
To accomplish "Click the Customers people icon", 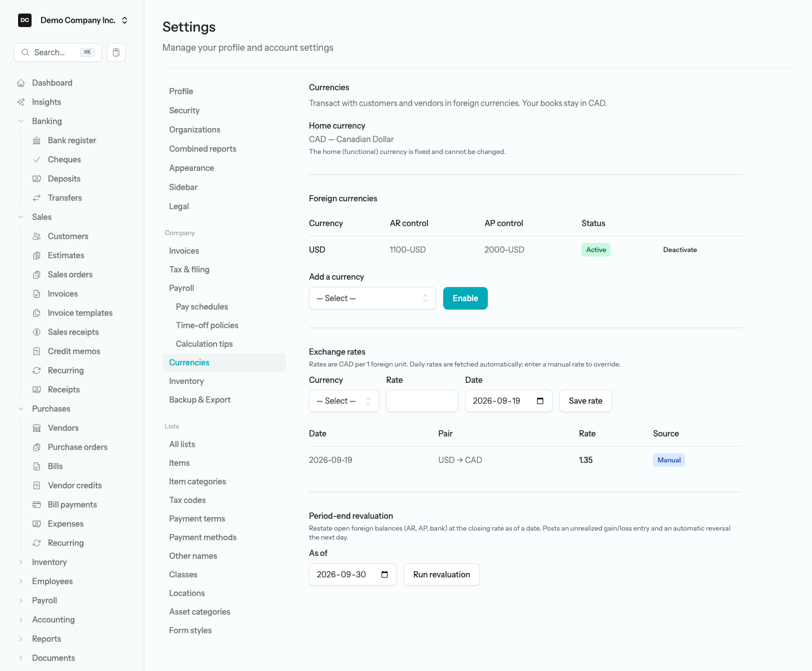I will (37, 236).
